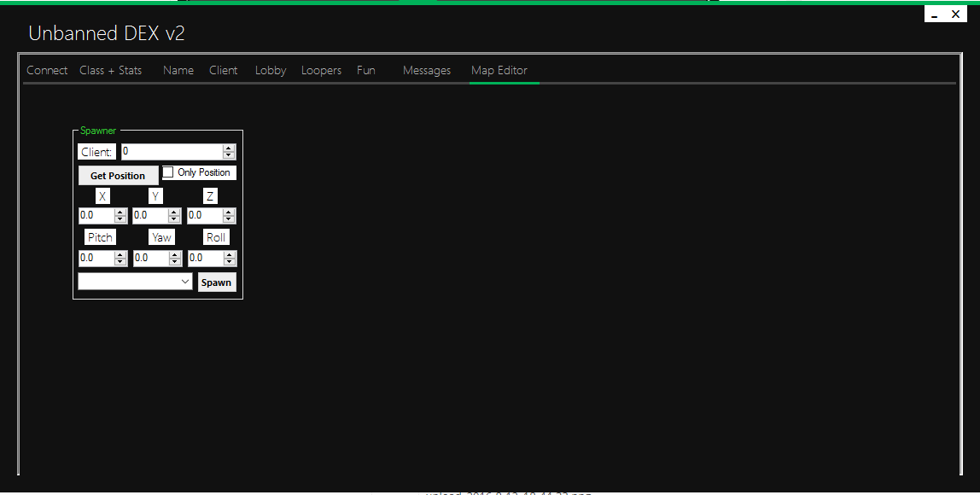Increment the Client number spinner up arrow
Screen dimensions: 980x495
228,148
